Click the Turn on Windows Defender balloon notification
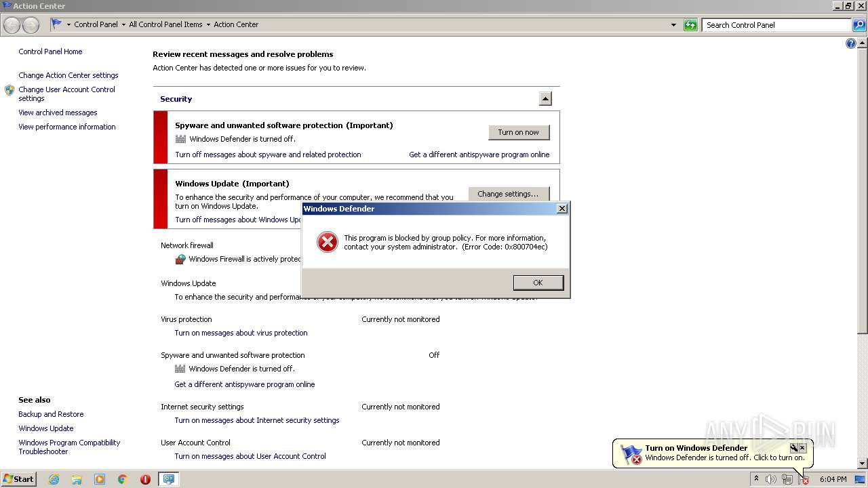868x488 pixels. tap(712, 453)
